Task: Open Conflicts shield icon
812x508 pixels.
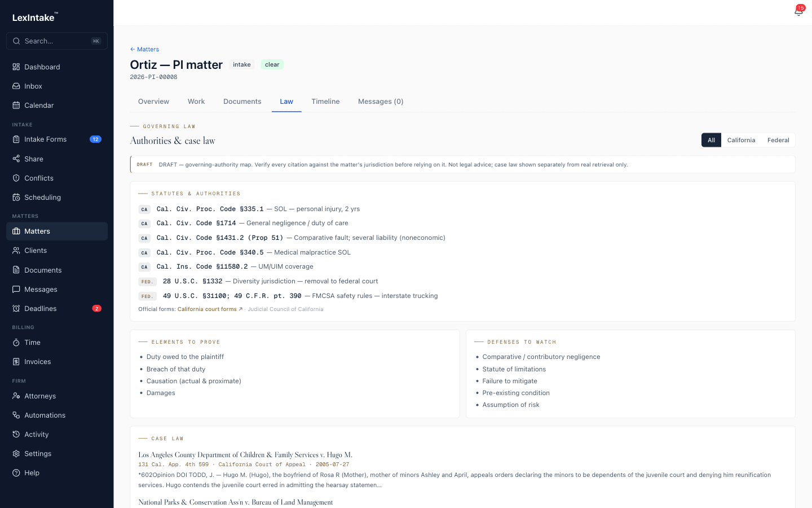Action: point(16,178)
